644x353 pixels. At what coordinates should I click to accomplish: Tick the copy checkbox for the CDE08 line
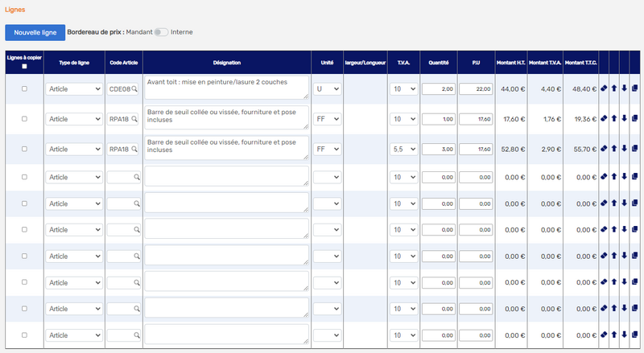click(24, 88)
